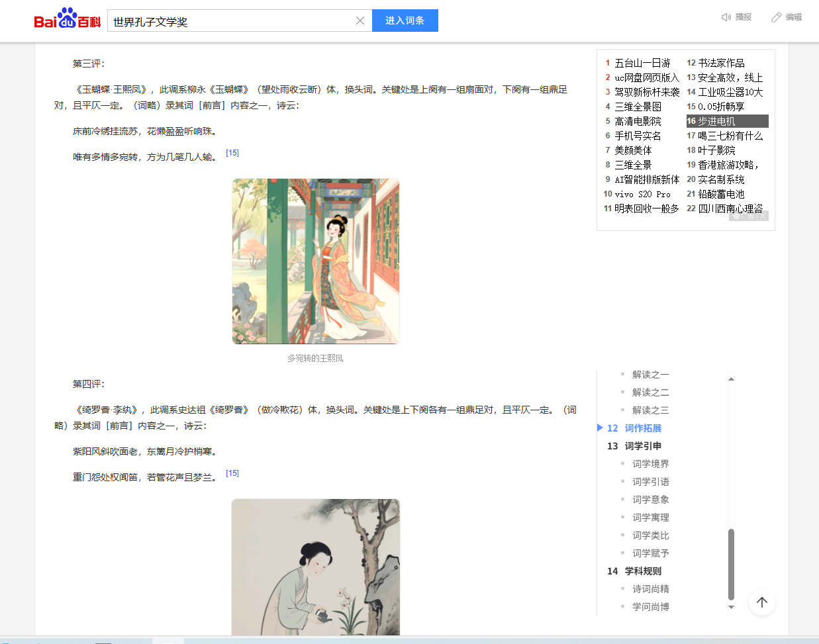The width and height of the screenshot is (819, 644).
Task: Jump to section 13 词学引申
Action: (x=642, y=446)
